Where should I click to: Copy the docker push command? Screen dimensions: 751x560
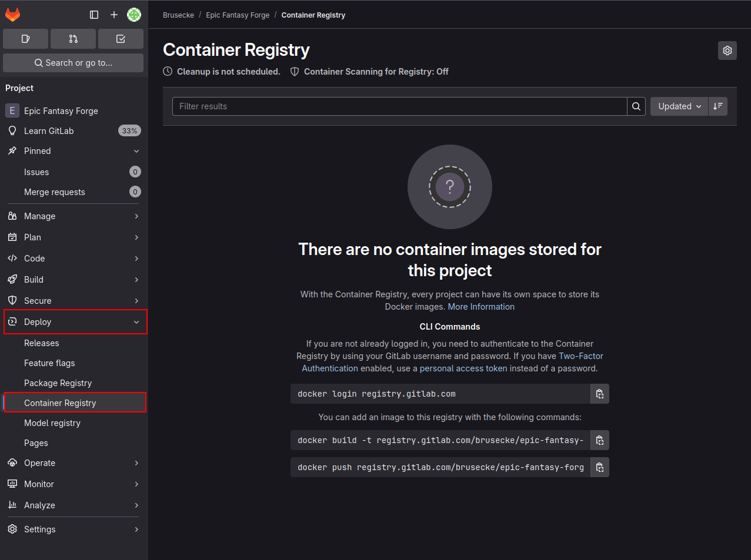tap(600, 467)
